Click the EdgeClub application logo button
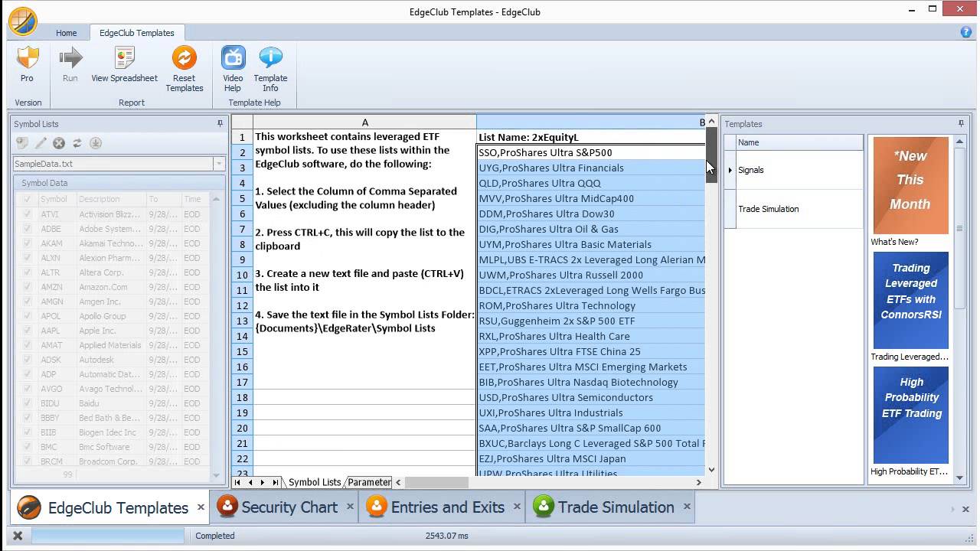This screenshot has width=980, height=551. tap(23, 21)
